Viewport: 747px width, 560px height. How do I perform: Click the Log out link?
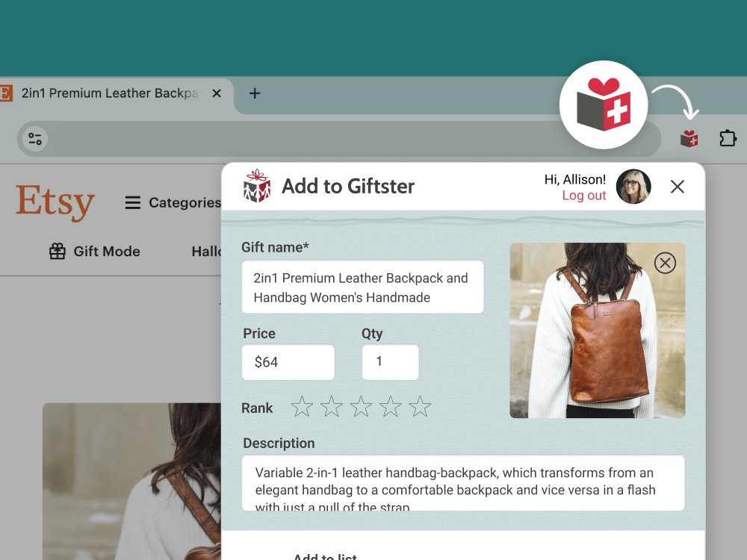click(584, 196)
